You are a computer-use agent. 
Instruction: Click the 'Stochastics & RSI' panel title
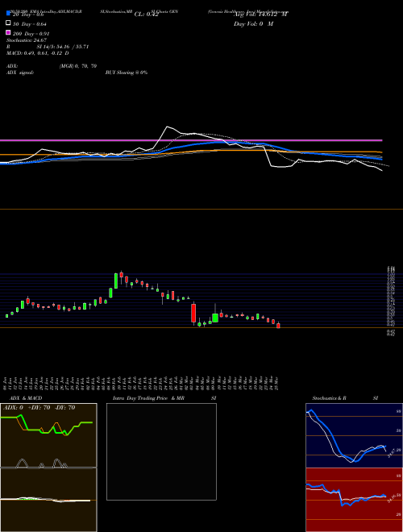[x=345, y=398]
